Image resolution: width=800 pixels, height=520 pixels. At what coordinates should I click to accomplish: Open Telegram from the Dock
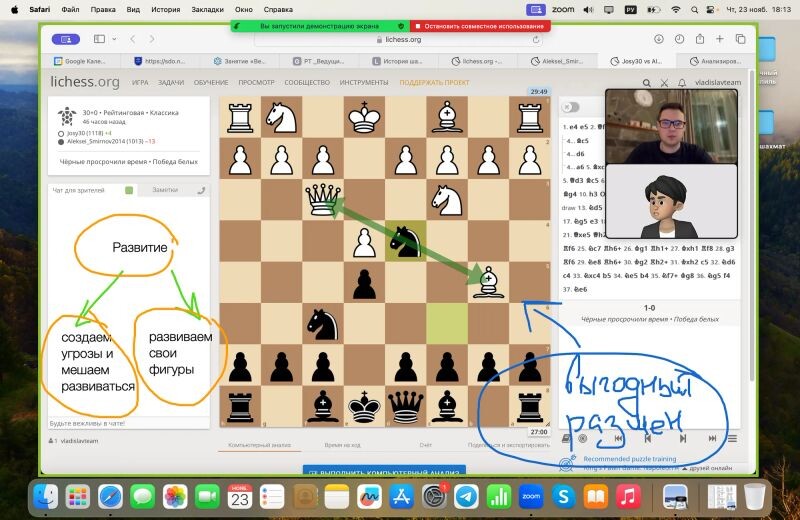465,496
